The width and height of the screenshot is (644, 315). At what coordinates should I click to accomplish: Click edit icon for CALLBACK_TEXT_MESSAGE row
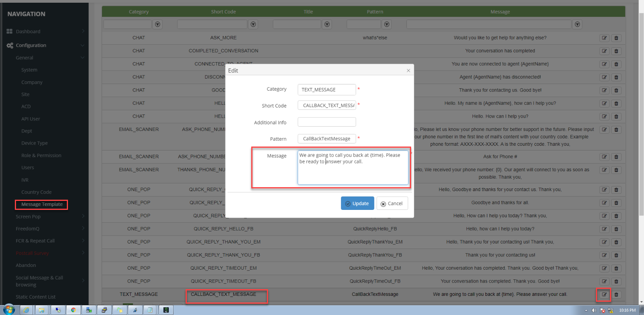(604, 294)
